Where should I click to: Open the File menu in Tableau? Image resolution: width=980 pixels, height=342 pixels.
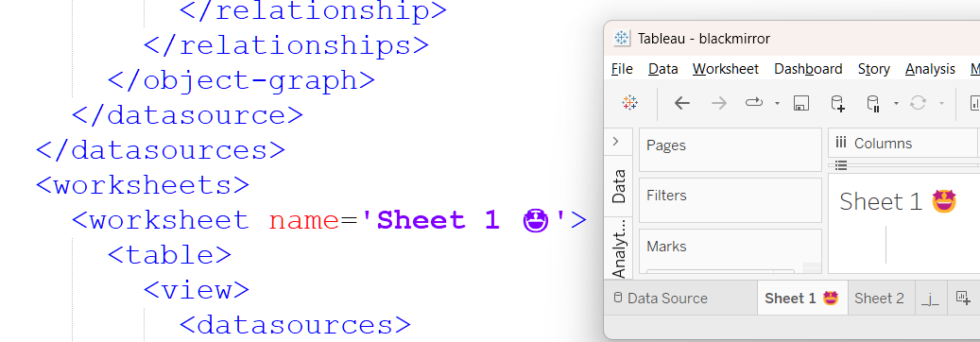622,69
